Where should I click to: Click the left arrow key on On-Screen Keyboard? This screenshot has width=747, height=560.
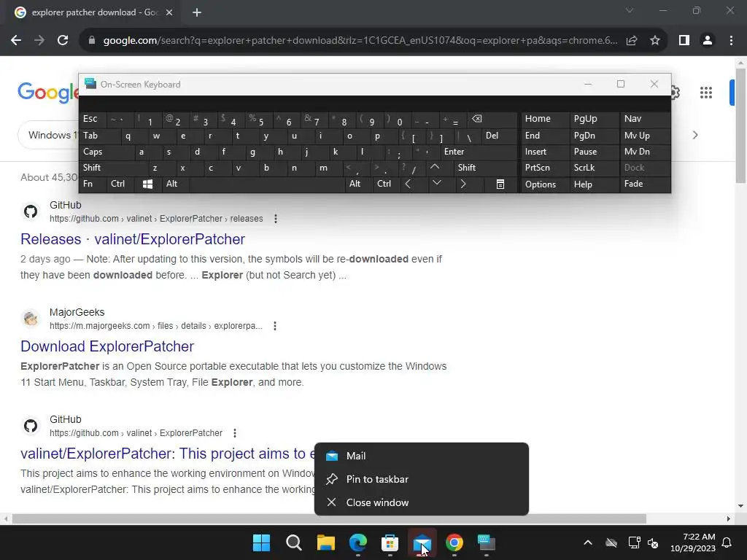click(408, 184)
